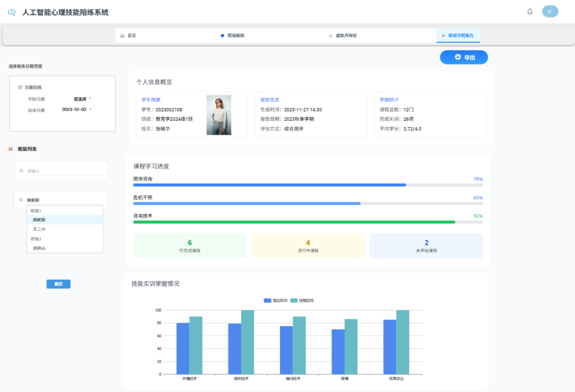
Task: Click the 导出 export button
Action: pos(464,57)
